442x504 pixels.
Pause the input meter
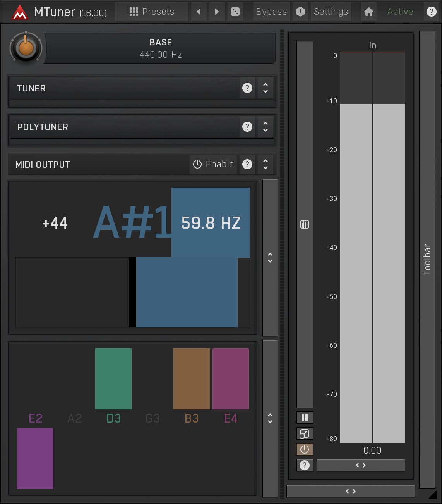[x=305, y=418]
